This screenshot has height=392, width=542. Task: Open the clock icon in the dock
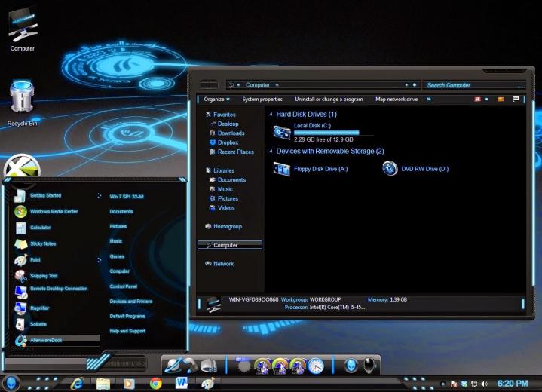coord(316,366)
